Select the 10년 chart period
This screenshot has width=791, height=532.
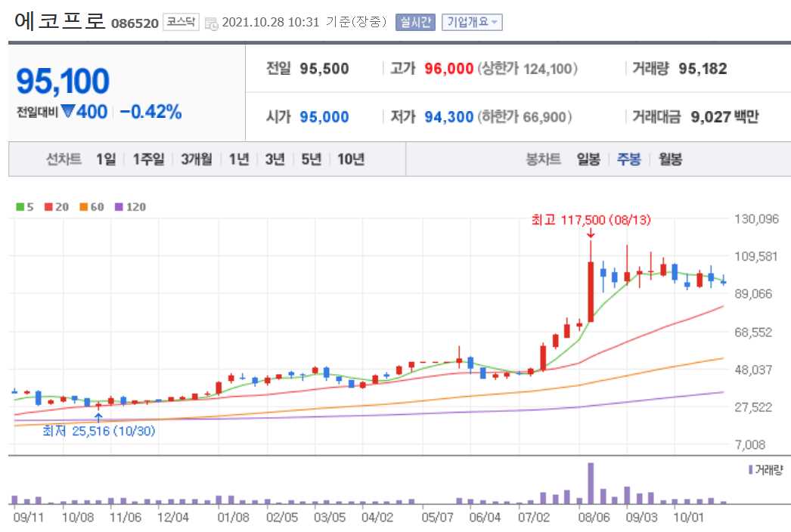[x=350, y=159]
